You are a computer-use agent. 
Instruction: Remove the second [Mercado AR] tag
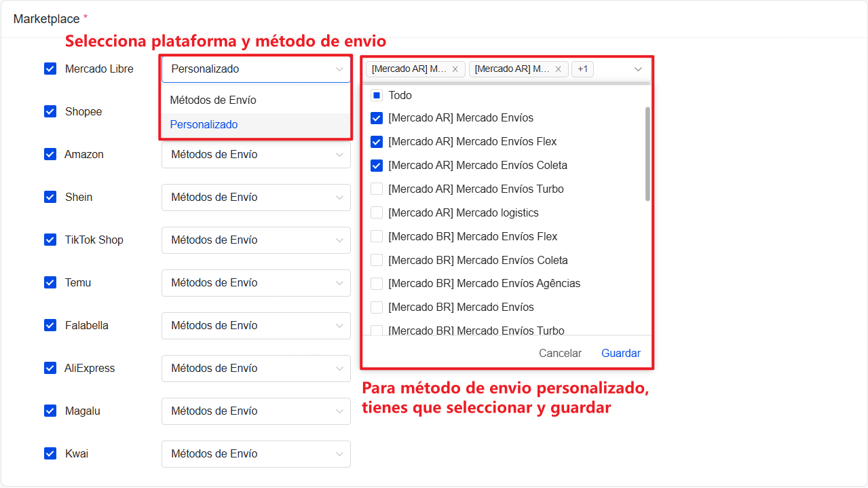pyautogui.click(x=558, y=69)
